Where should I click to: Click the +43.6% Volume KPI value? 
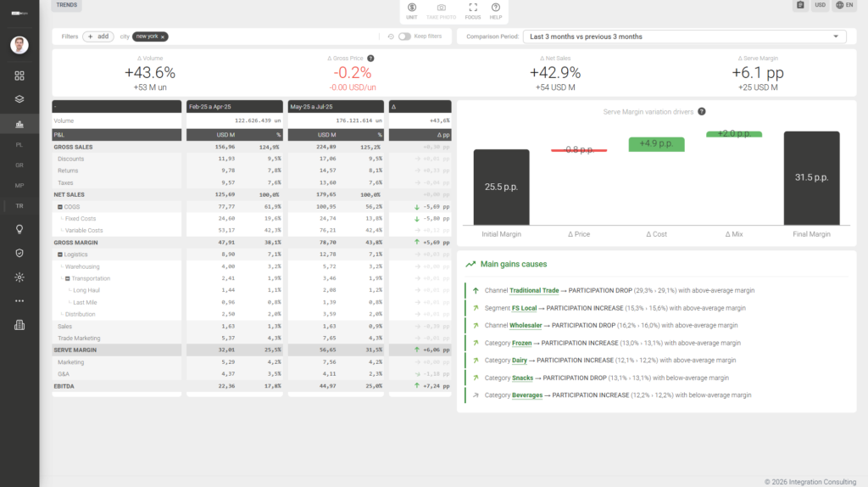[150, 73]
